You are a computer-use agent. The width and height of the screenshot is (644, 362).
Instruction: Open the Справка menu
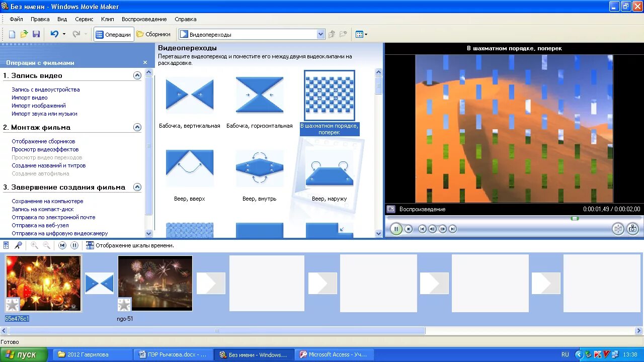185,19
